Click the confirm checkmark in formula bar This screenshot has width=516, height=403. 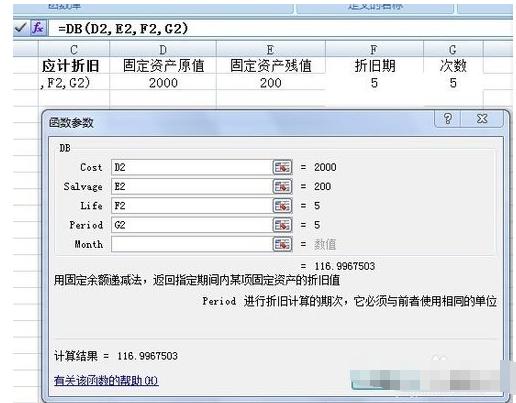[21, 28]
